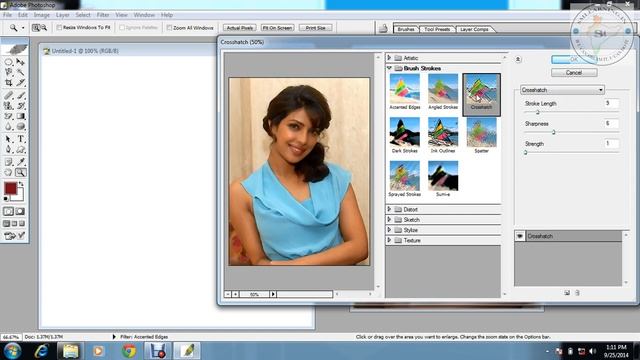Open the File menu
This screenshot has height=360, width=640.
[x=7, y=15]
